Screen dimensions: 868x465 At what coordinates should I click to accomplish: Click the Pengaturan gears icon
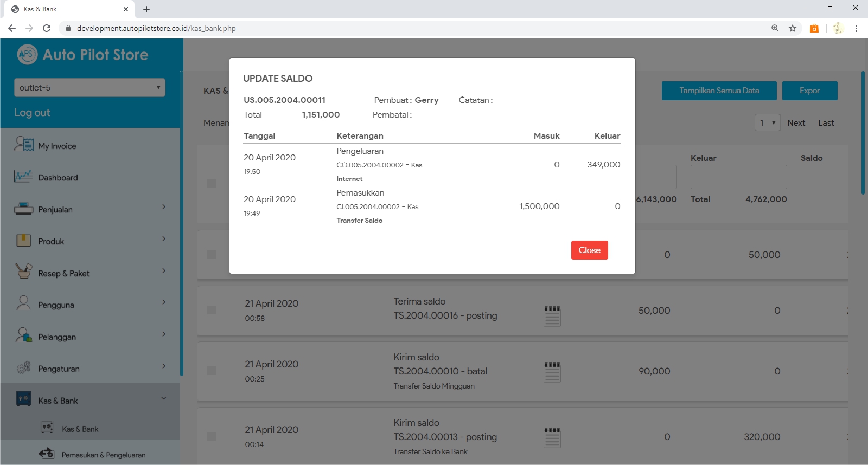23,368
